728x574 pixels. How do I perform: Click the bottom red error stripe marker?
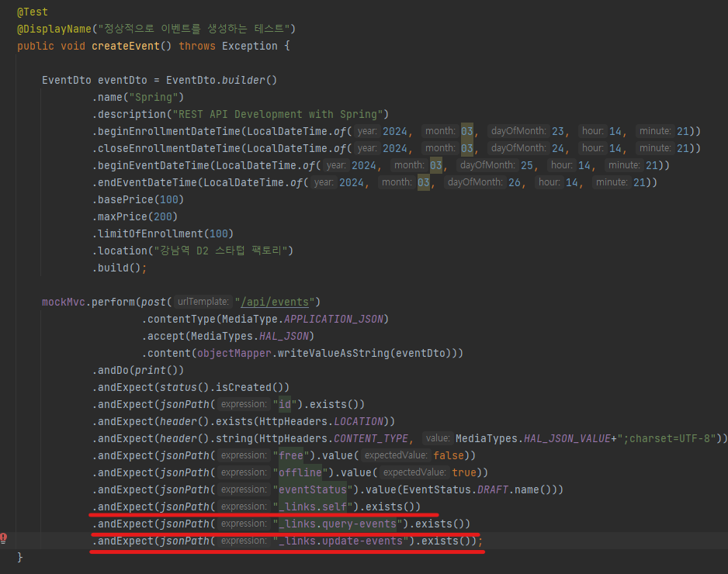287,548
